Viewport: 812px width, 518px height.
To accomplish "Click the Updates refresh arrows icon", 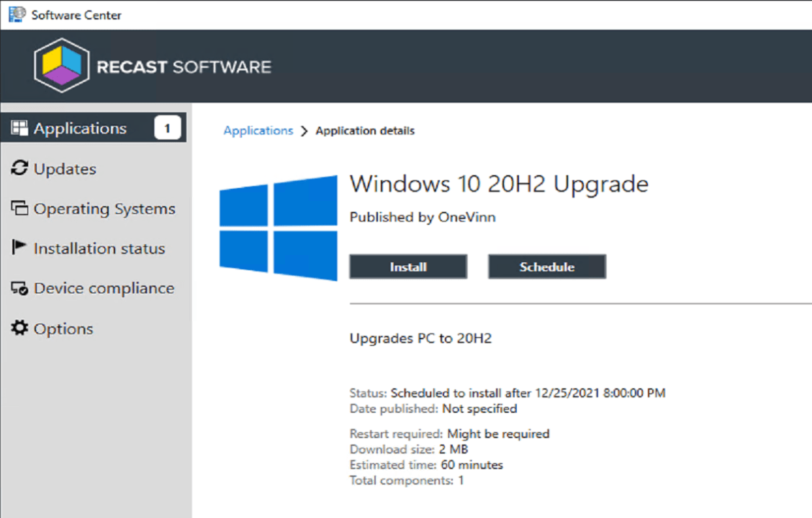I will coord(19,169).
